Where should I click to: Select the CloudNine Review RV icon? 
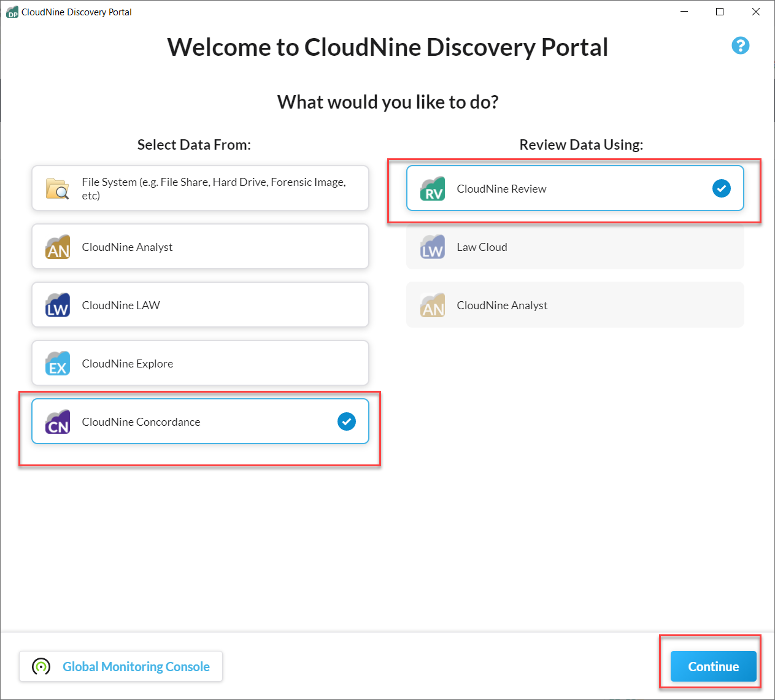[x=433, y=188]
